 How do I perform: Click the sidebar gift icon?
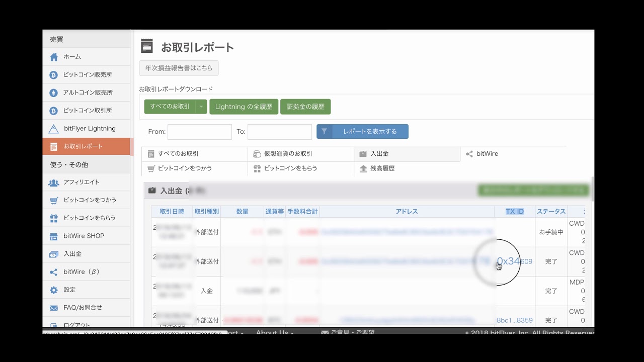coord(54,218)
